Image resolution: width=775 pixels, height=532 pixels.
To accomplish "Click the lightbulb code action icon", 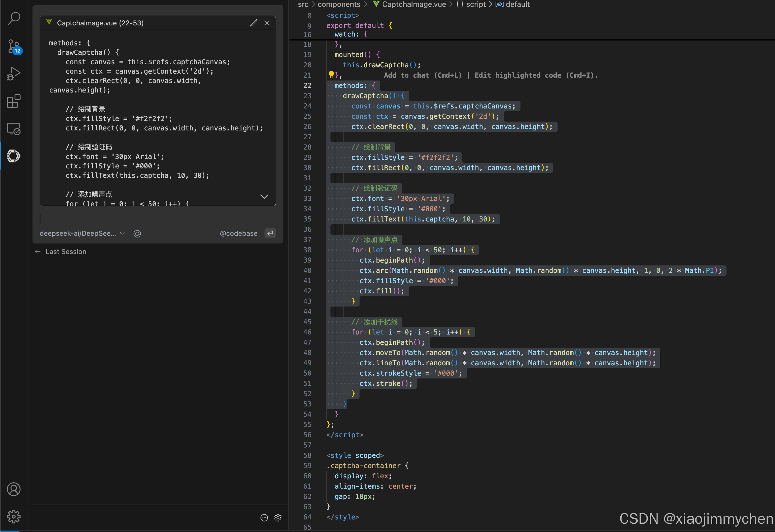I will [x=331, y=74].
